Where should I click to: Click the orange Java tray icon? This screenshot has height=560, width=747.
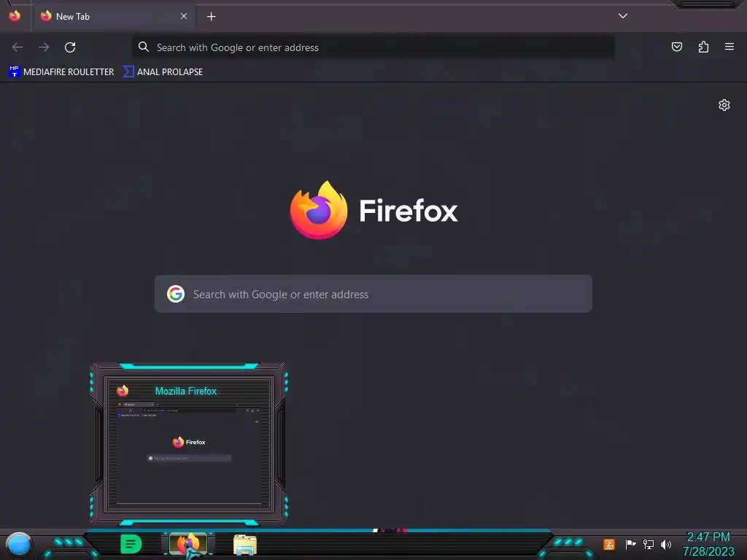pyautogui.click(x=609, y=544)
